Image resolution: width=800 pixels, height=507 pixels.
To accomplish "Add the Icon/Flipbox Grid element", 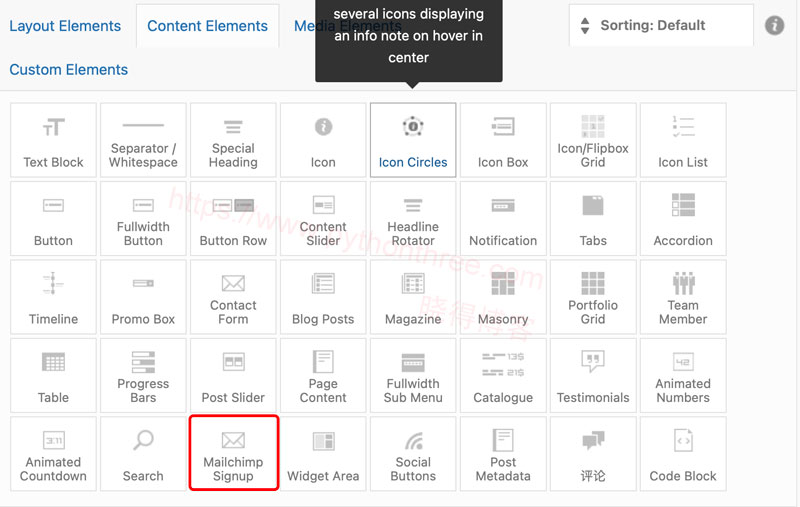I will [x=593, y=140].
